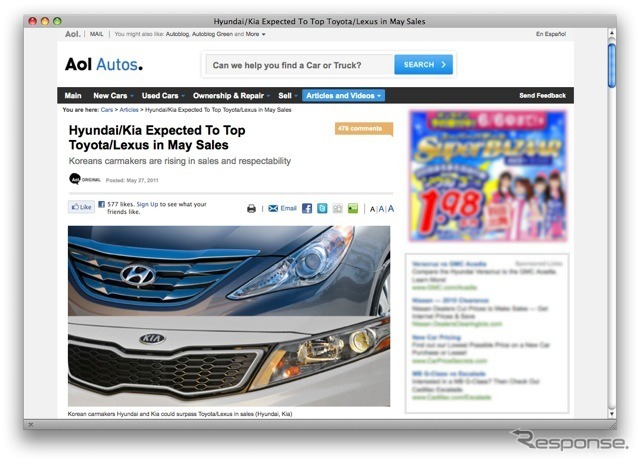Click the subtitle about Koreans carmakers rising
640x462 pixels.
[180, 161]
